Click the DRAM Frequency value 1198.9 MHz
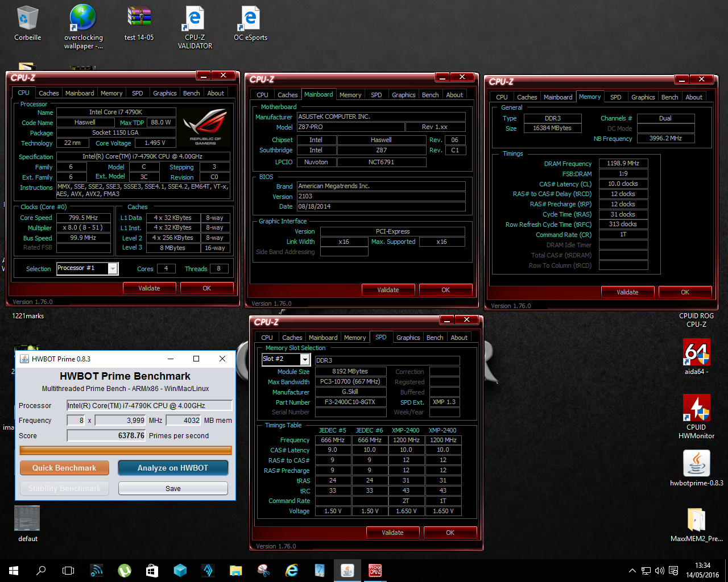 pyautogui.click(x=623, y=164)
